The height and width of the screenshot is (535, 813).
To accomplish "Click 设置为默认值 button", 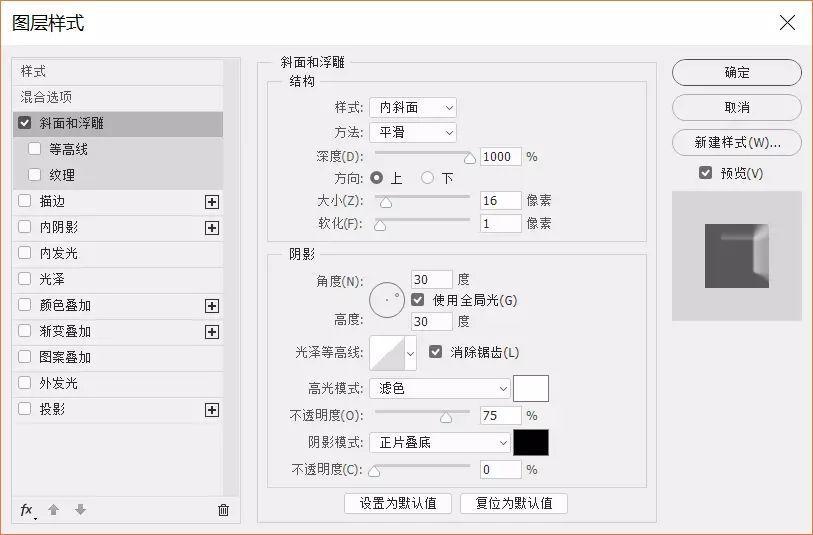I will pyautogui.click(x=398, y=503).
